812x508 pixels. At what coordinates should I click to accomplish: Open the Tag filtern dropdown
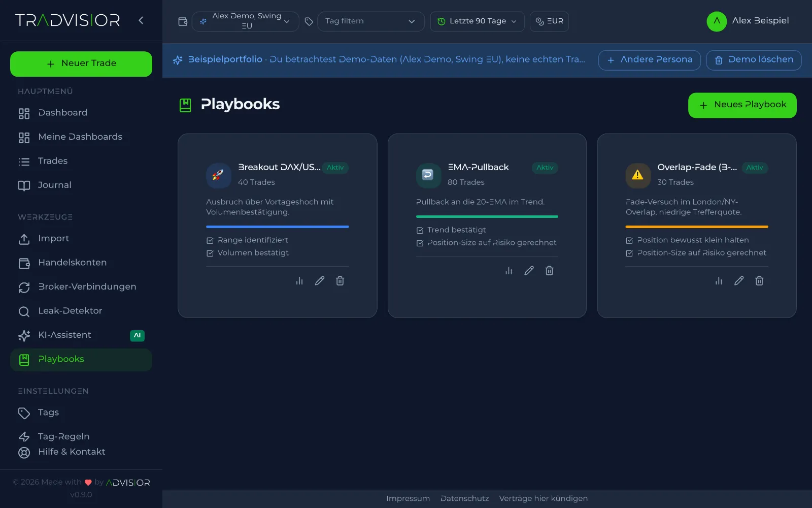[x=371, y=21]
